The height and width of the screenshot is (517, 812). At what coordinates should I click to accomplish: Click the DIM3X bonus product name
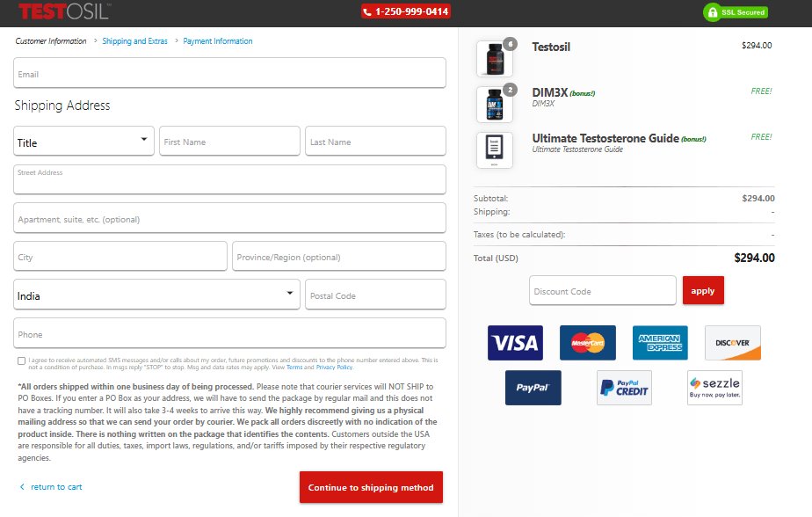coord(550,92)
